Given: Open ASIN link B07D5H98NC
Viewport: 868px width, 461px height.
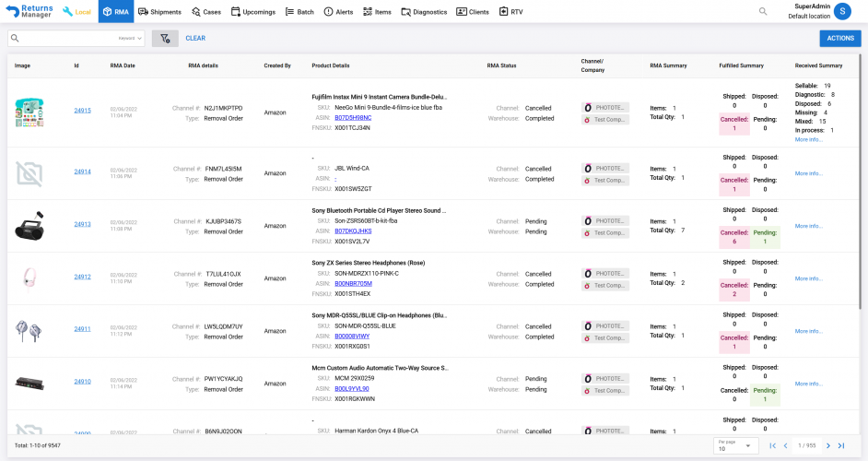Looking at the screenshot, I should (x=353, y=117).
